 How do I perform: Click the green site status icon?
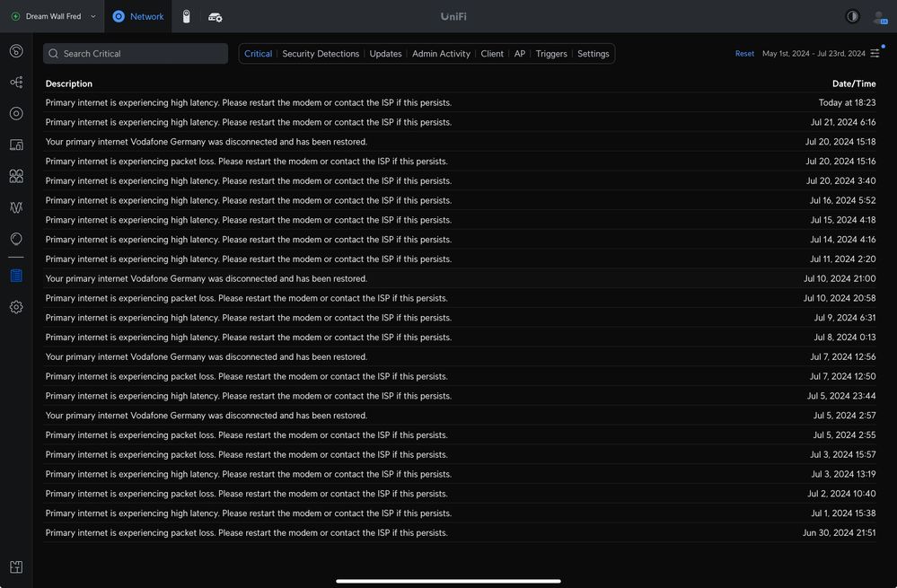coord(15,16)
